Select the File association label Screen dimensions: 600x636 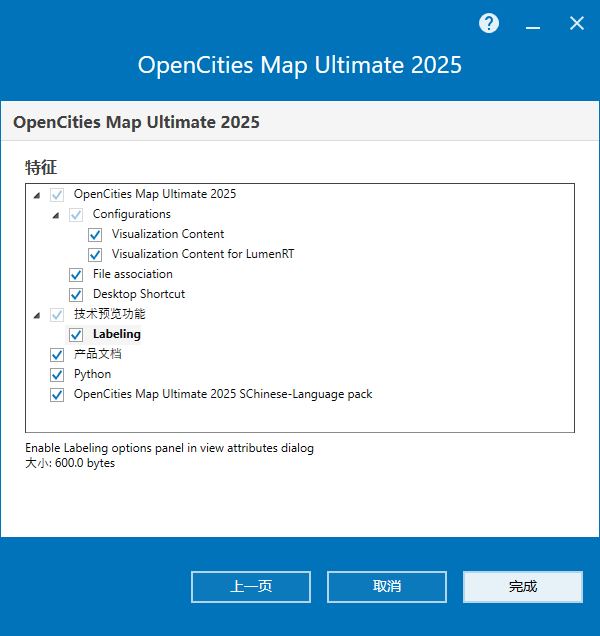point(133,274)
